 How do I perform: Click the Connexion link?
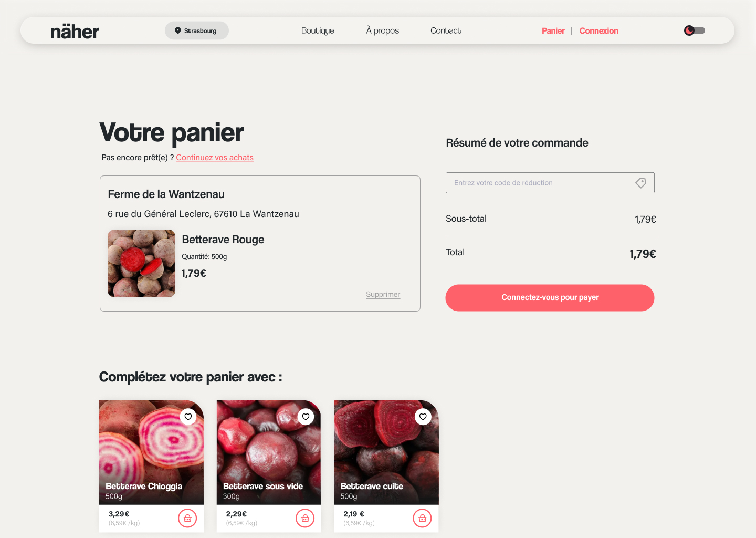click(599, 30)
